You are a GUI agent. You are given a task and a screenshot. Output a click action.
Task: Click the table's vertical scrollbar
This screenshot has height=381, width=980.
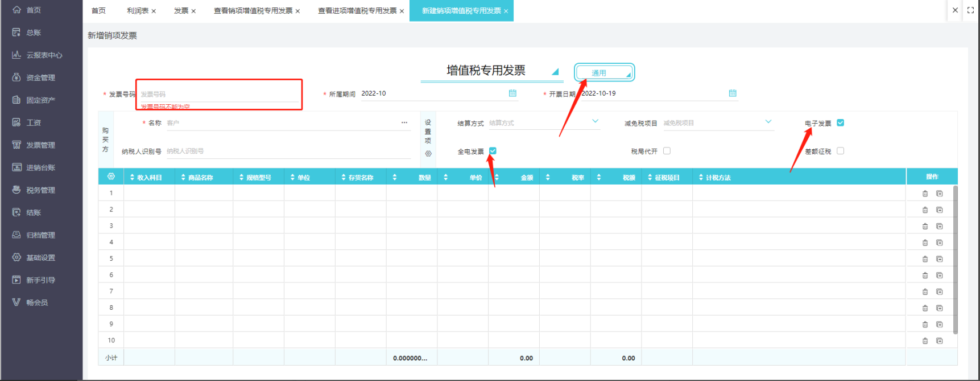(x=955, y=259)
